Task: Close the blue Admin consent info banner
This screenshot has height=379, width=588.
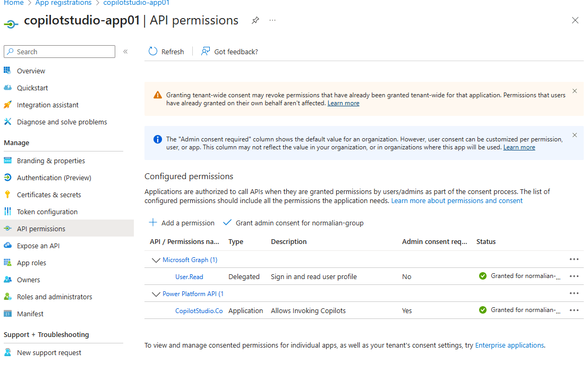Action: click(575, 135)
